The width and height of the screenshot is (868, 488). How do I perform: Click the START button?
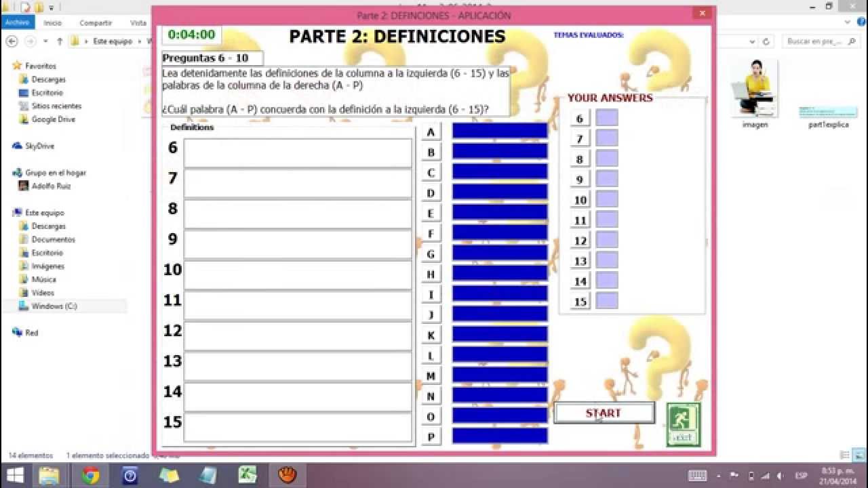604,413
